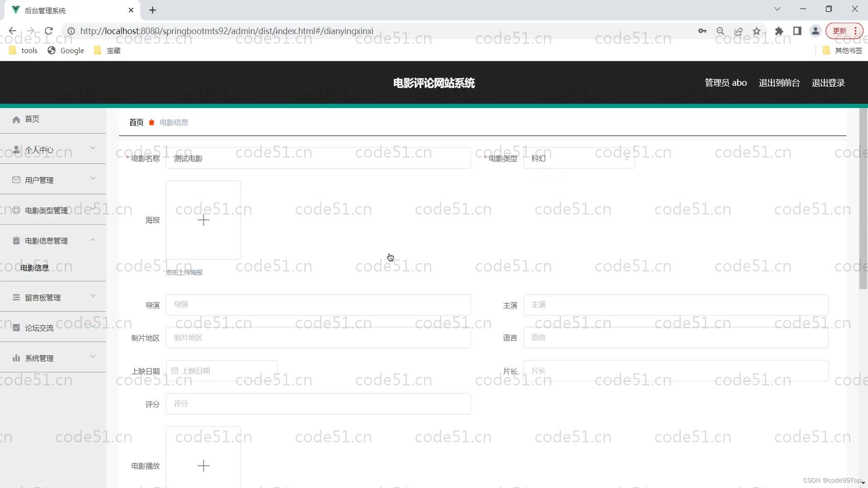Collapse the 电影信息管理 sidebar chevron
This screenshot has height=488, width=868.
point(93,239)
